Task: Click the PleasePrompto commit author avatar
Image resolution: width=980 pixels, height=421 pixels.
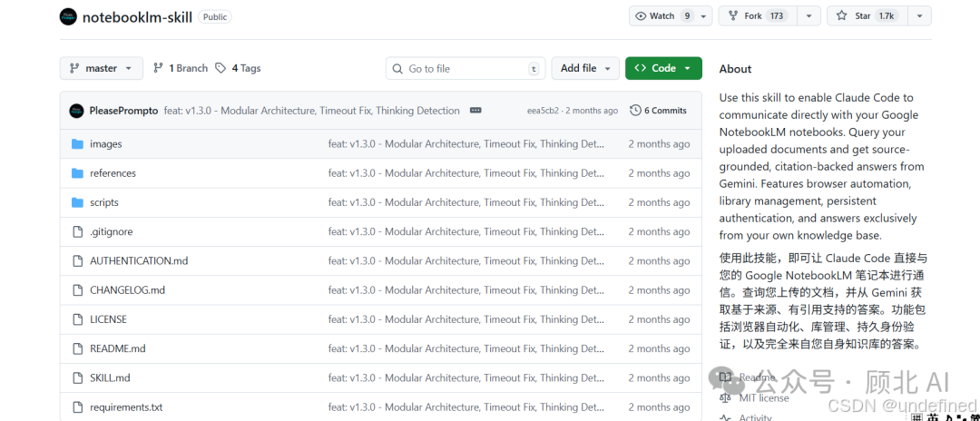Action: [76, 111]
